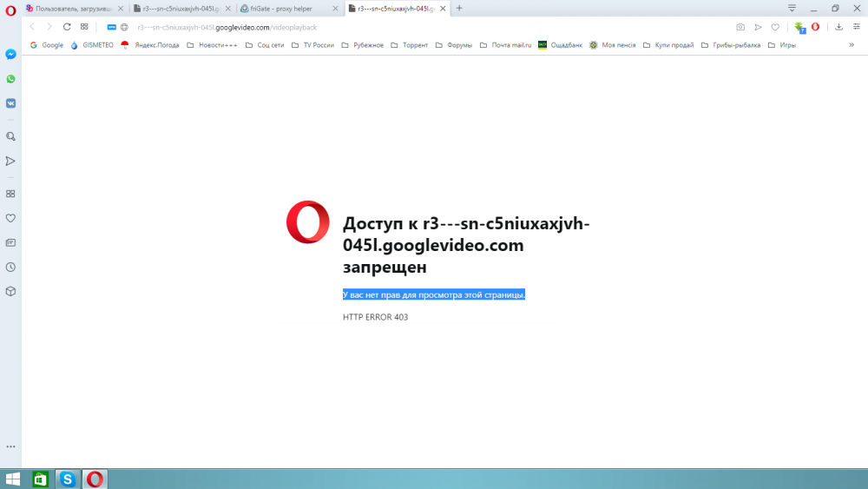View site information globe icon
868x489 pixels.
pos(124,27)
